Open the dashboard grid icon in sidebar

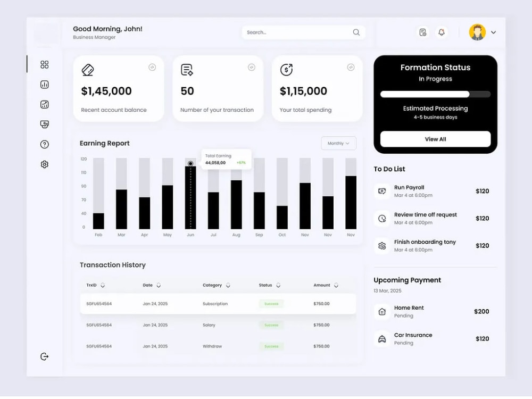(x=45, y=64)
